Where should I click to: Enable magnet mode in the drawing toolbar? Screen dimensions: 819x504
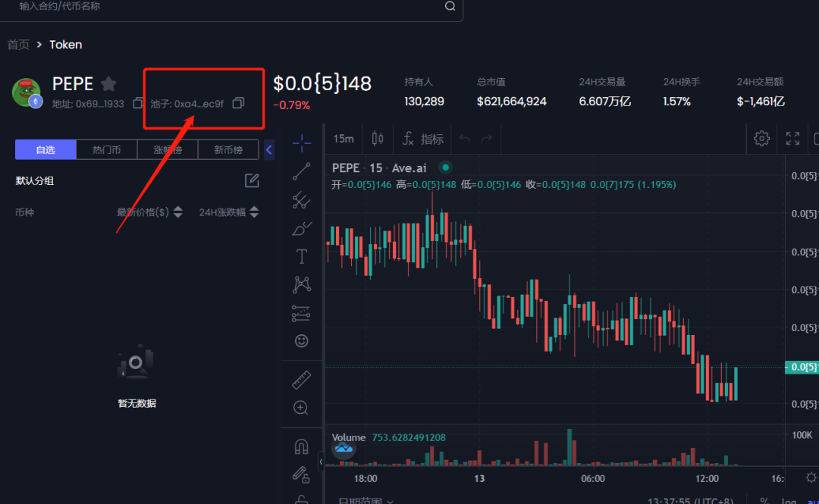301,446
